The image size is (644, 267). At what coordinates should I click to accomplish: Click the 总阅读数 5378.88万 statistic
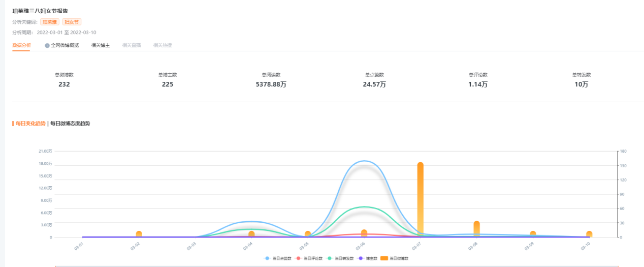(x=271, y=80)
